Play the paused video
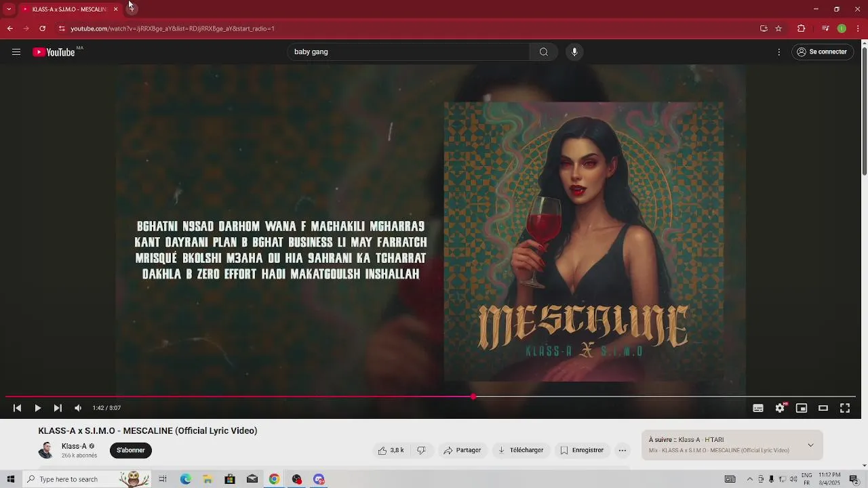 [x=38, y=408]
